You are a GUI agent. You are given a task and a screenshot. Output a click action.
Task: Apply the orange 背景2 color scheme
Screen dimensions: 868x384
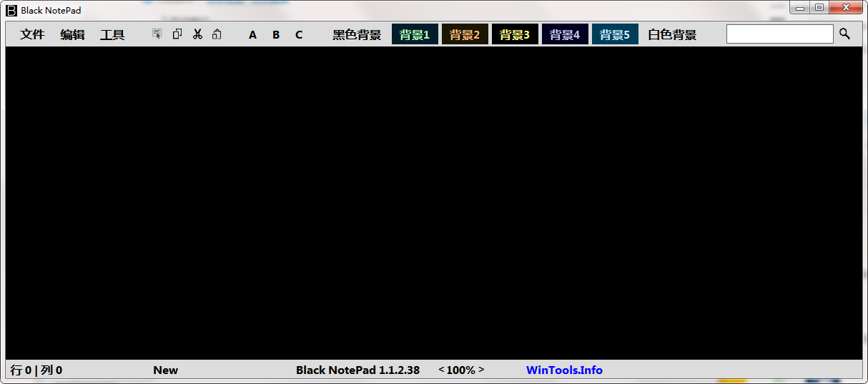(x=465, y=34)
